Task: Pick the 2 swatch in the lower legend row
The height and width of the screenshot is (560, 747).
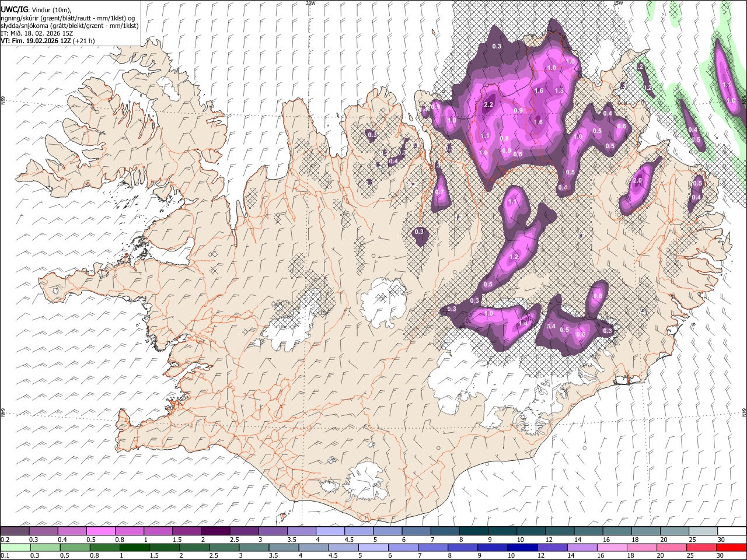Action: [194, 547]
